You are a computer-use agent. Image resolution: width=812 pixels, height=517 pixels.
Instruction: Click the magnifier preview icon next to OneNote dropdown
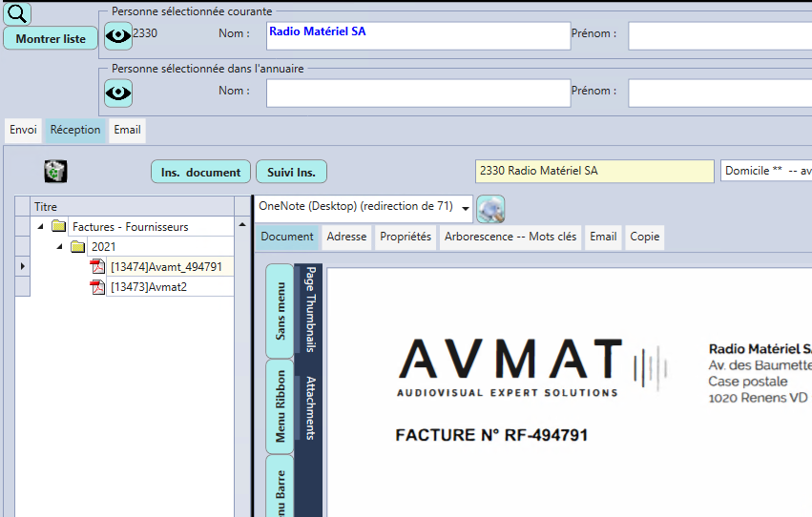click(x=490, y=209)
